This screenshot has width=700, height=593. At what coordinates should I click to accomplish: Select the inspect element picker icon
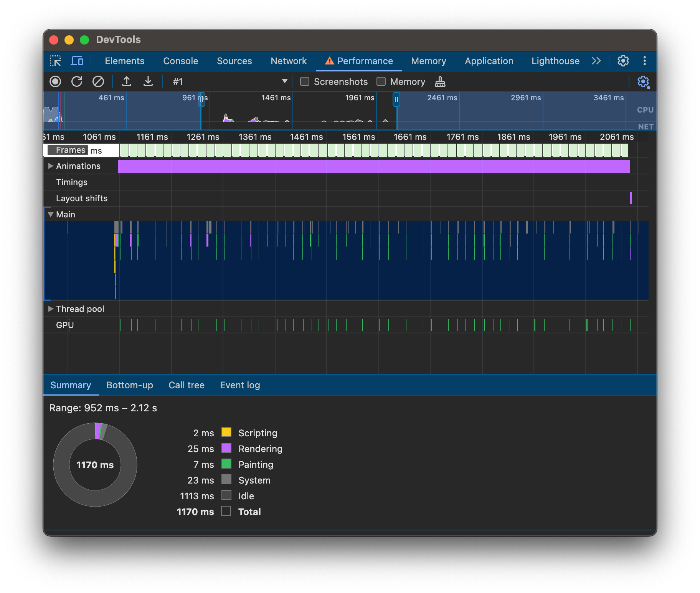(x=55, y=61)
